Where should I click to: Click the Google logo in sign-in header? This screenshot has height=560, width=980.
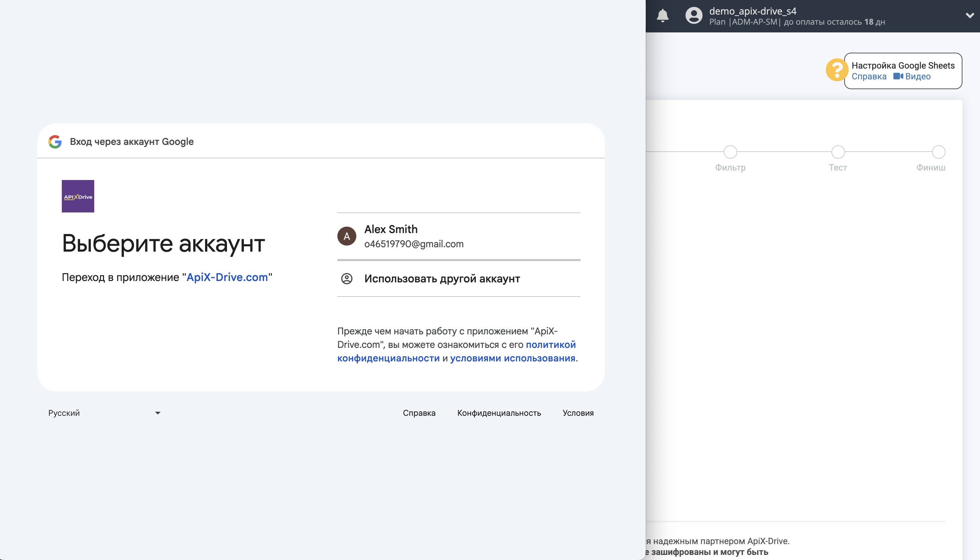55,142
